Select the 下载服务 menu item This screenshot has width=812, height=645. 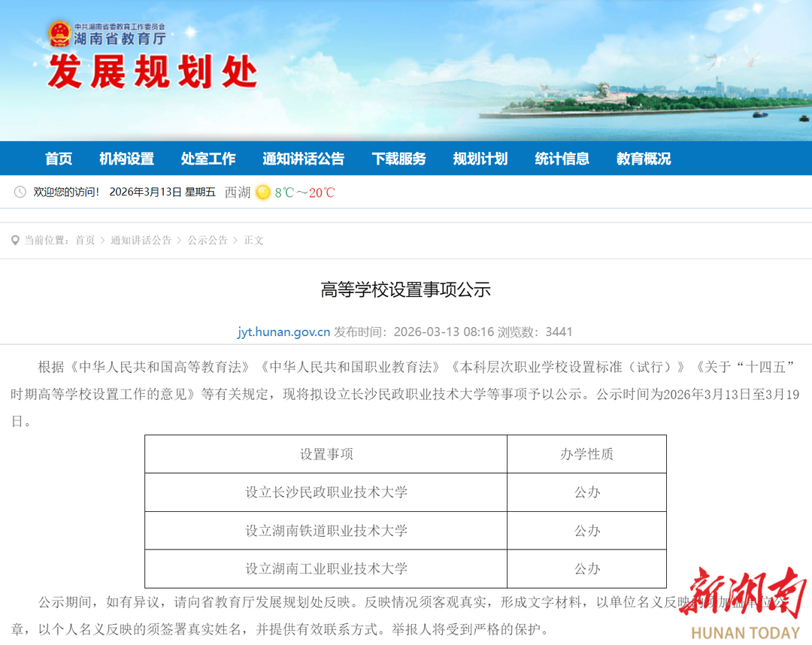tap(398, 159)
